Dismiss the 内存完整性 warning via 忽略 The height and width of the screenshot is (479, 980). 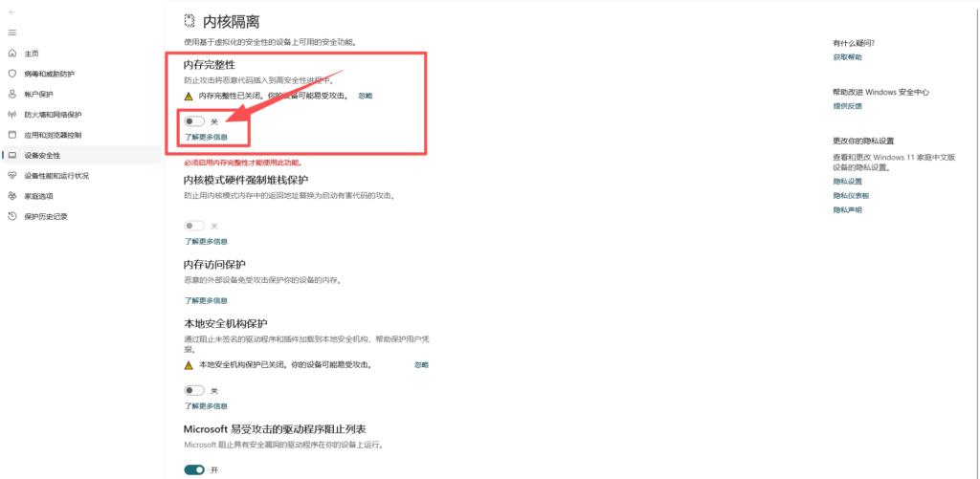366,97
